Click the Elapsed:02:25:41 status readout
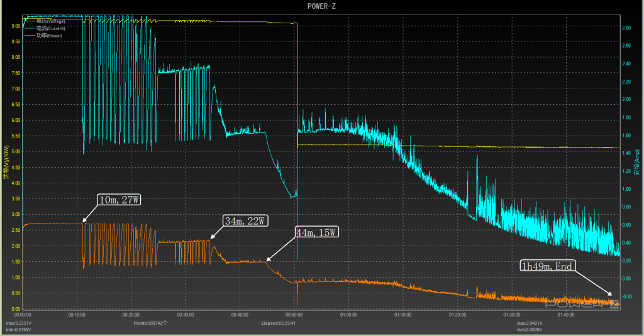The image size is (644, 336). 279,323
